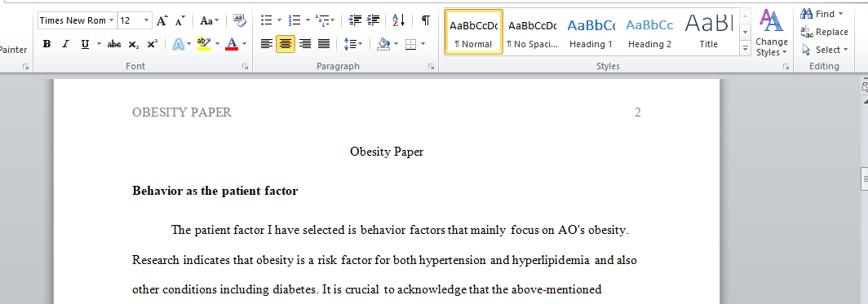Apply the Heading 1 style
Viewport: 868px width, 304px height.
(x=591, y=32)
